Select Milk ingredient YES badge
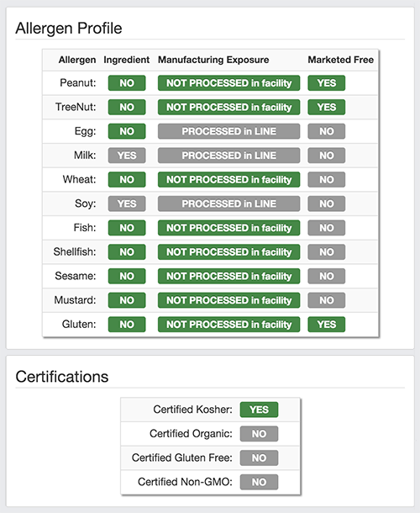 pyautogui.click(x=127, y=156)
